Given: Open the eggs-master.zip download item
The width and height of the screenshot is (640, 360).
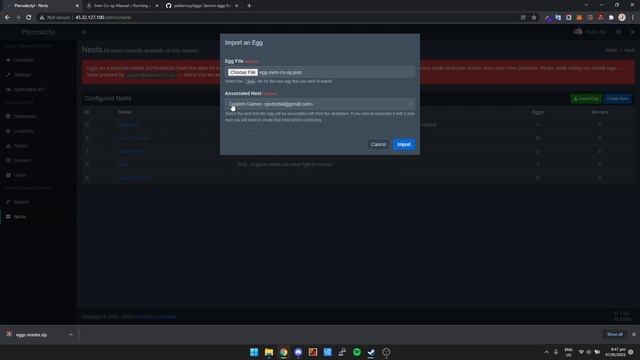Looking at the screenshot, I should click(32, 335).
